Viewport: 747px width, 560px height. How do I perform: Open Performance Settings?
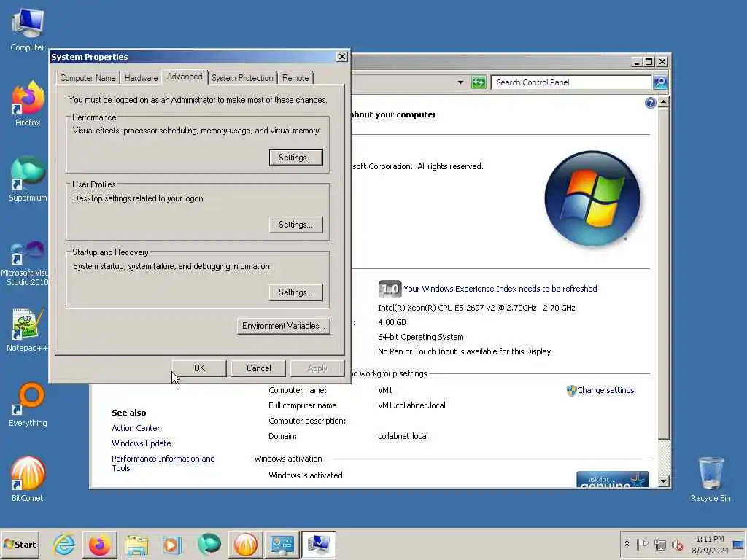tap(296, 157)
